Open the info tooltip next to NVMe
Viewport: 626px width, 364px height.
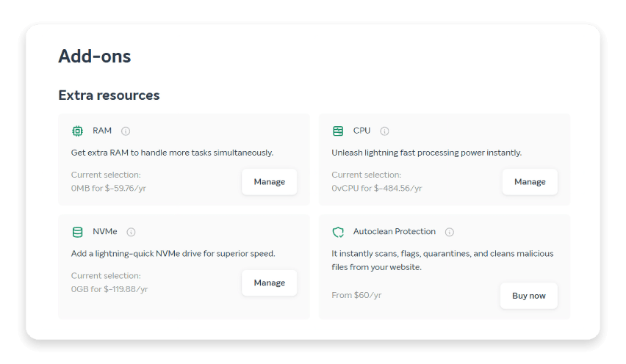[131, 232]
